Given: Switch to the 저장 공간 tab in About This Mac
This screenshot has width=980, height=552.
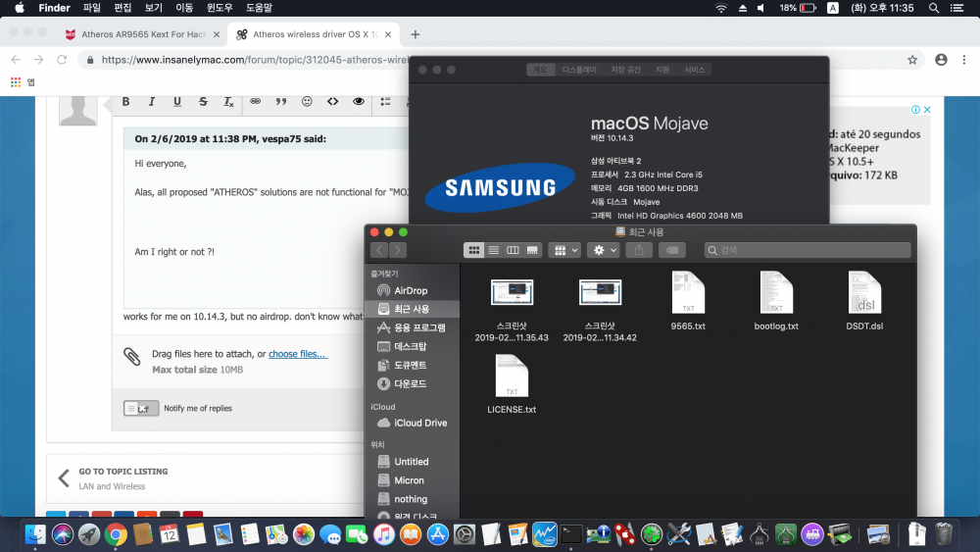Looking at the screenshot, I should point(625,70).
